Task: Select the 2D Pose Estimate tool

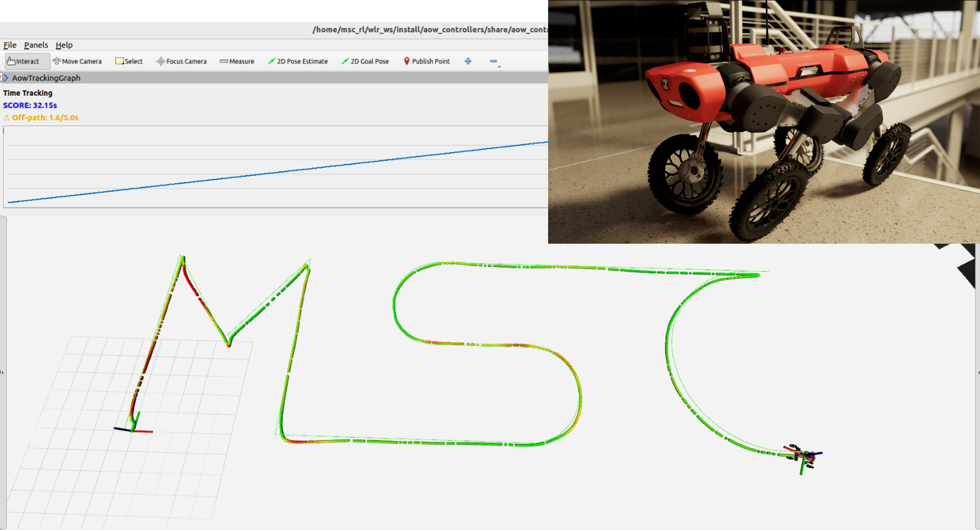Action: [x=299, y=61]
